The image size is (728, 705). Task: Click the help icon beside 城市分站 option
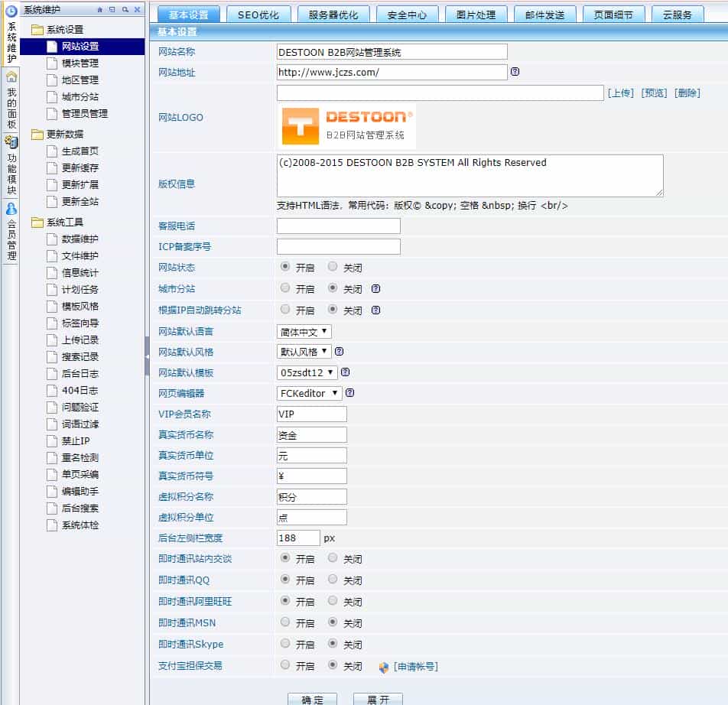click(x=376, y=289)
